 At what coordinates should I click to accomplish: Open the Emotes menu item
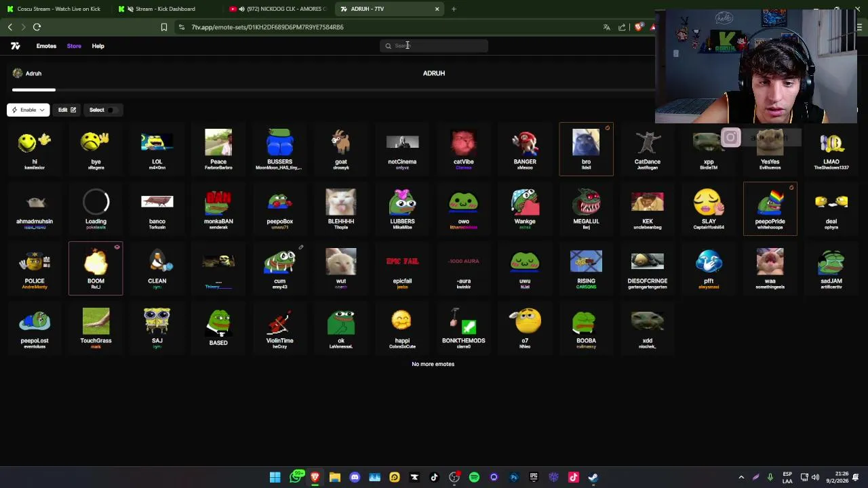point(46,46)
